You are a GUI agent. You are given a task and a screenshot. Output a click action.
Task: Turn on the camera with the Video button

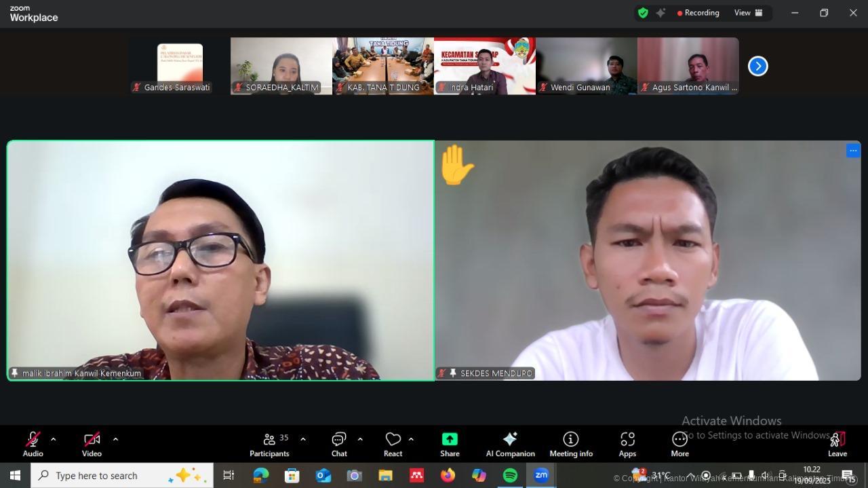pos(92,445)
